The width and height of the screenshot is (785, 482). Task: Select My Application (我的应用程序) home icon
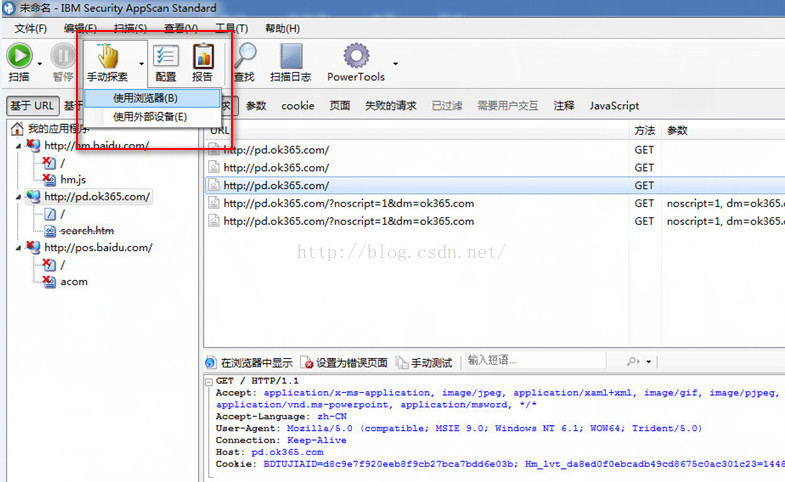(x=17, y=129)
